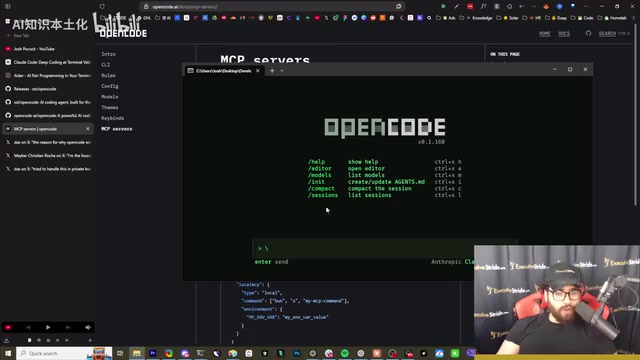Image resolution: width=640 pixels, height=360 pixels.
Task: Open the Windows Start menu
Action: [8, 353]
